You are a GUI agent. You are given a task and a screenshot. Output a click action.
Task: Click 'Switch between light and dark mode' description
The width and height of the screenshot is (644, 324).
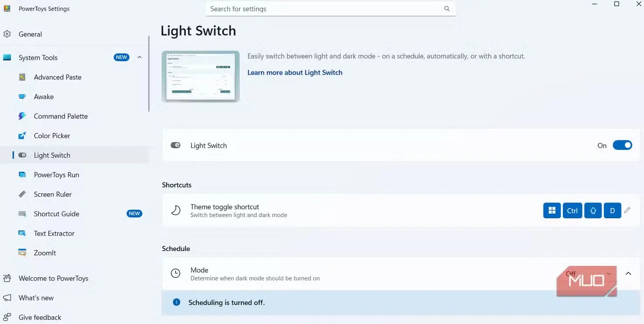pos(239,215)
